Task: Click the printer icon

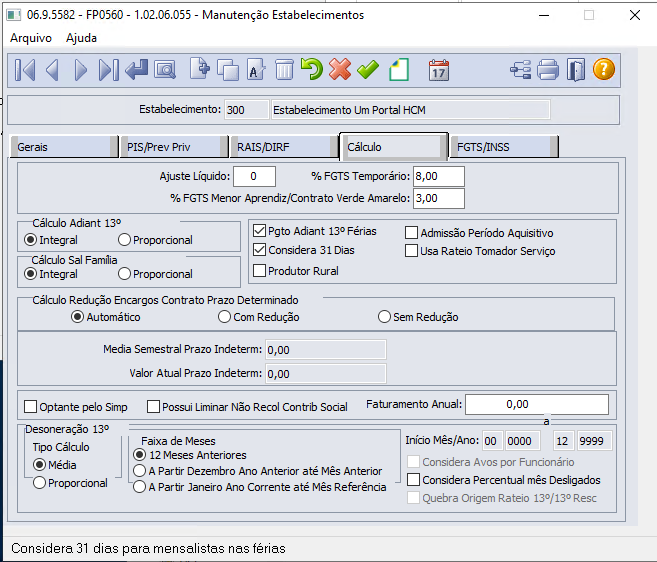Action: coord(548,70)
